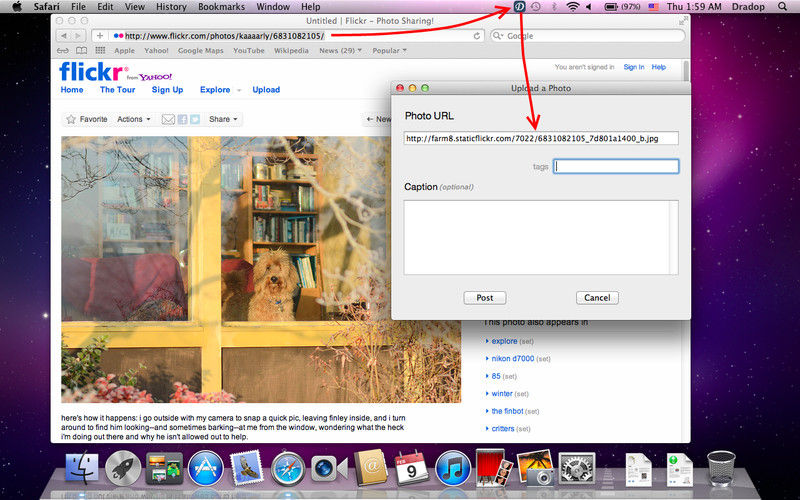The width and height of the screenshot is (800, 500).
Task: Open the Wikipedia bookmark
Action: coord(291,51)
